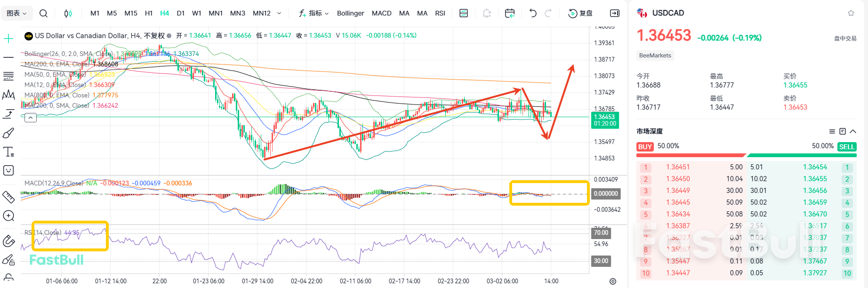868x288 pixels.
Task: Add USDCAD to favorites with star
Action: 851,13
